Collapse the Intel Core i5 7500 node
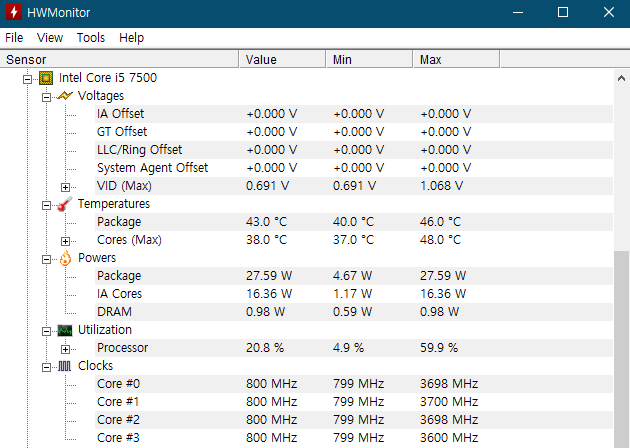Image resolution: width=630 pixels, height=448 pixels. [27, 79]
